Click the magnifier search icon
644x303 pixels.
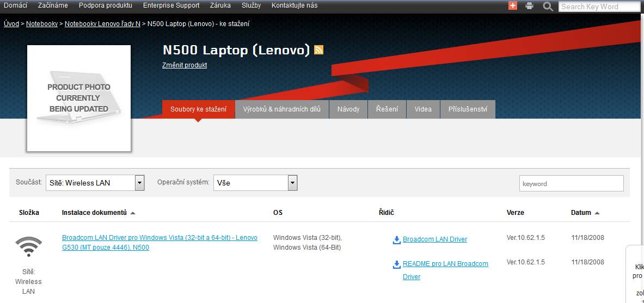coord(548,6)
